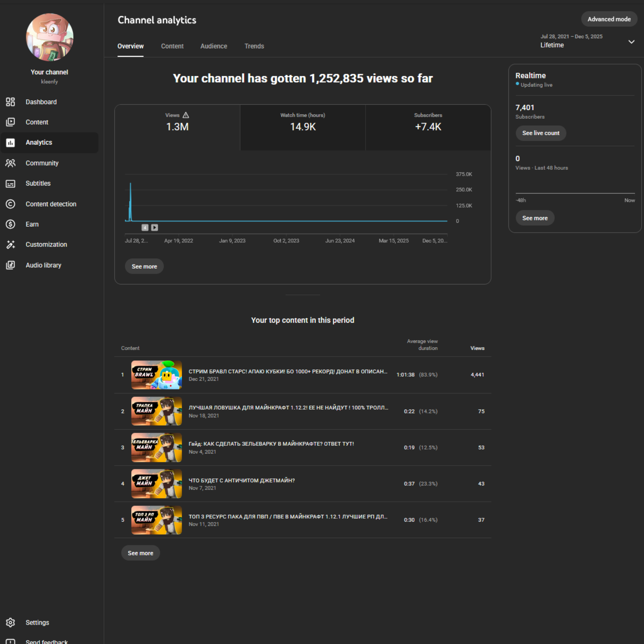Click the Advanced mode button
The height and width of the screenshot is (644, 644).
point(609,19)
